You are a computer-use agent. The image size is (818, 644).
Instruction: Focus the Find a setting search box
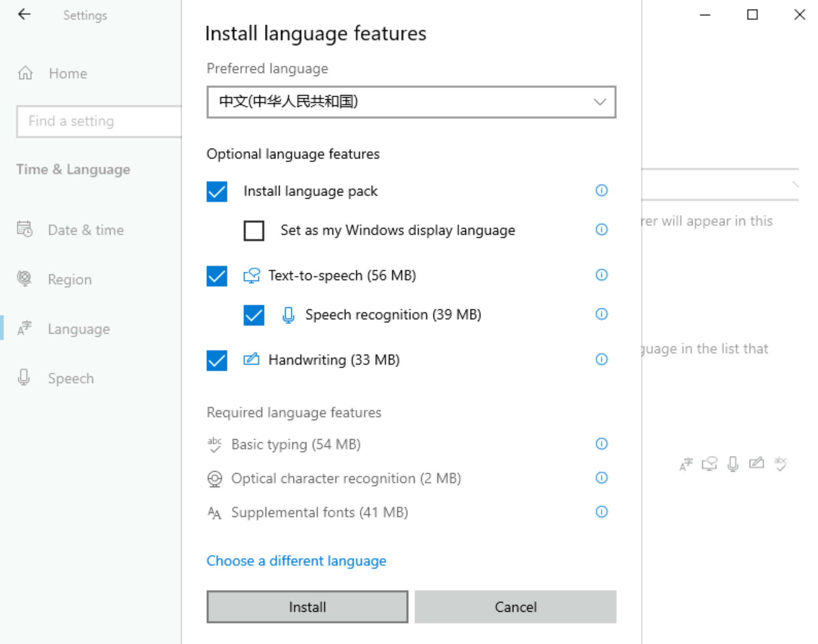click(x=99, y=121)
